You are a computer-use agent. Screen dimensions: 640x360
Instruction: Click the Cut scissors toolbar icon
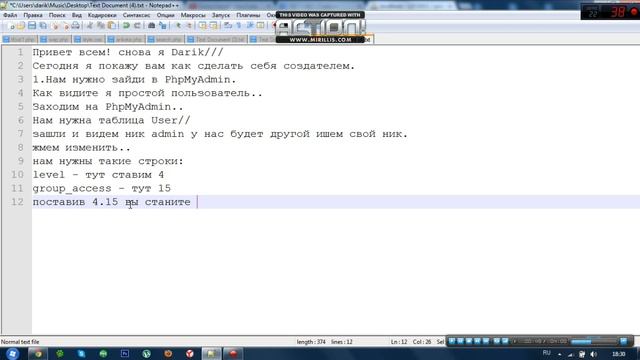(90, 26)
